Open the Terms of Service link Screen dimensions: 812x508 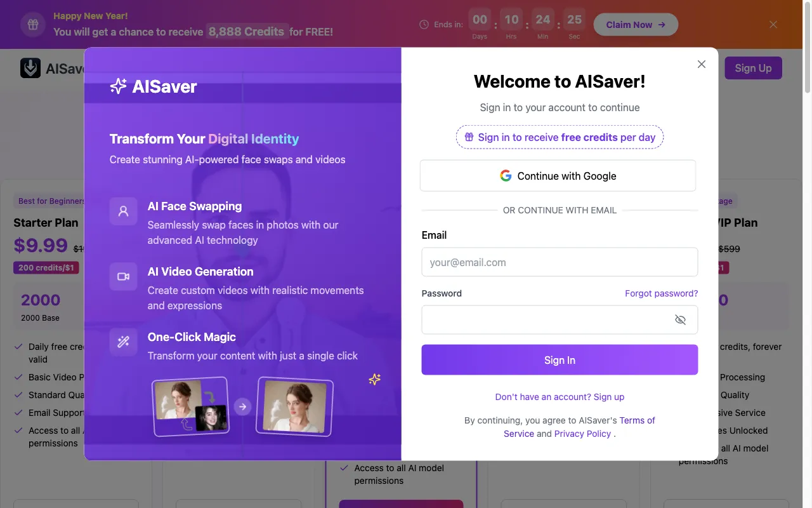(579, 427)
